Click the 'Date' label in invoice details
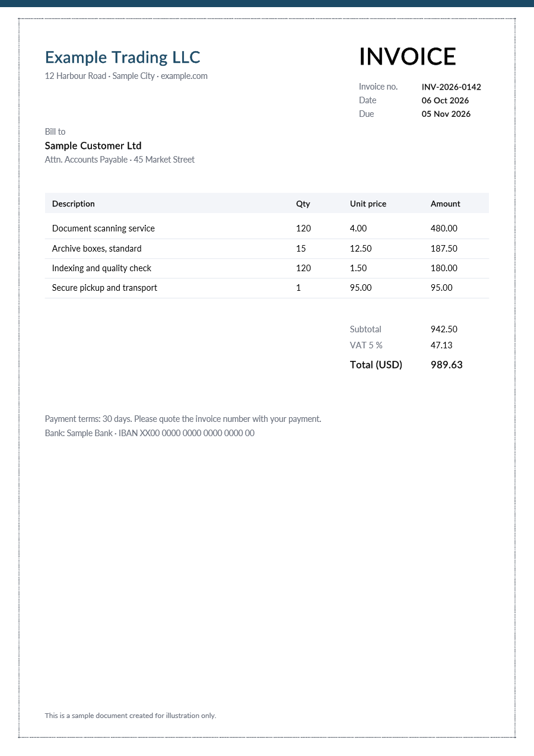Image resolution: width=534 pixels, height=756 pixels. tap(368, 100)
